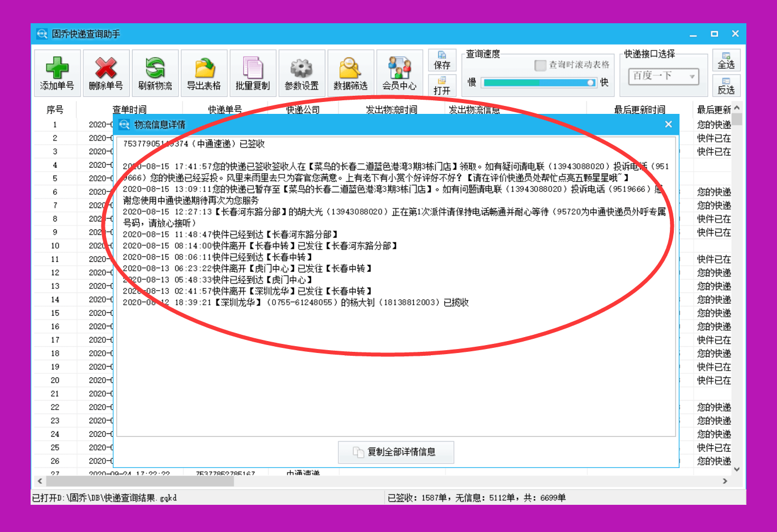Click the 保存 save icon
This screenshot has height=532, width=777.
(x=443, y=58)
